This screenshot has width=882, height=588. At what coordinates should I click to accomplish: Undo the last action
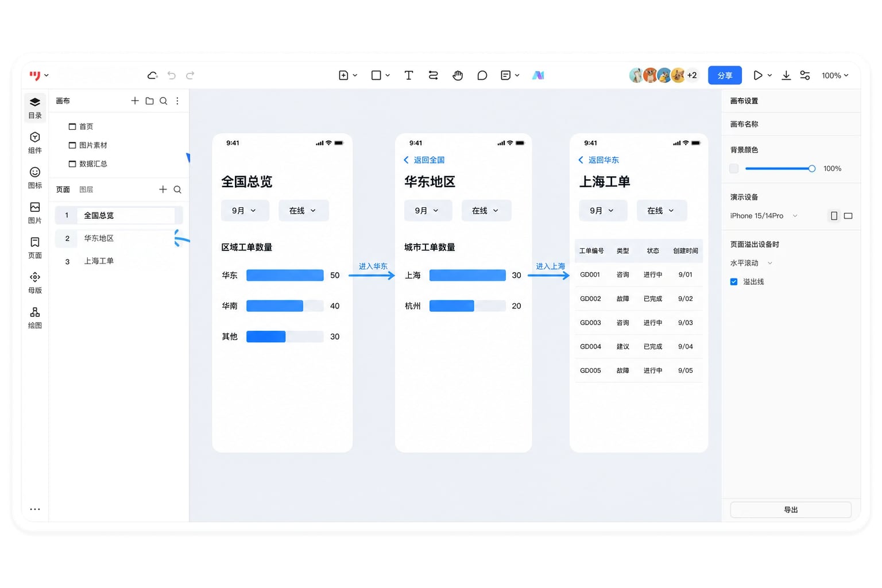pos(171,75)
